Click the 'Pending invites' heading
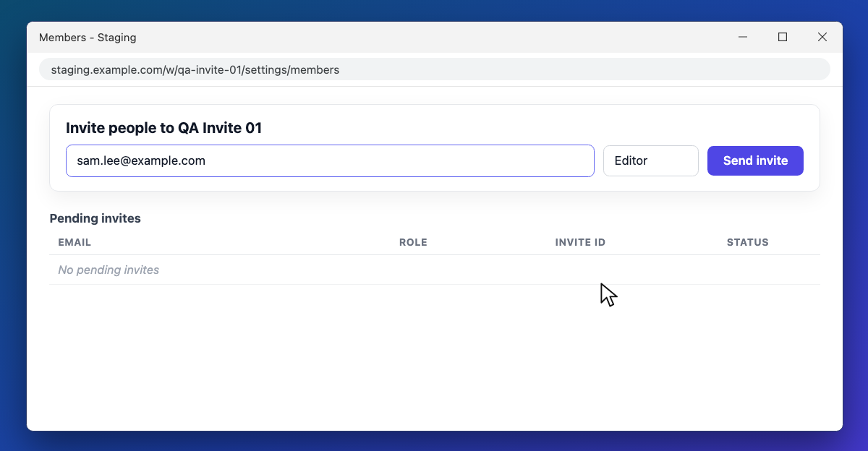868x451 pixels. [95, 218]
